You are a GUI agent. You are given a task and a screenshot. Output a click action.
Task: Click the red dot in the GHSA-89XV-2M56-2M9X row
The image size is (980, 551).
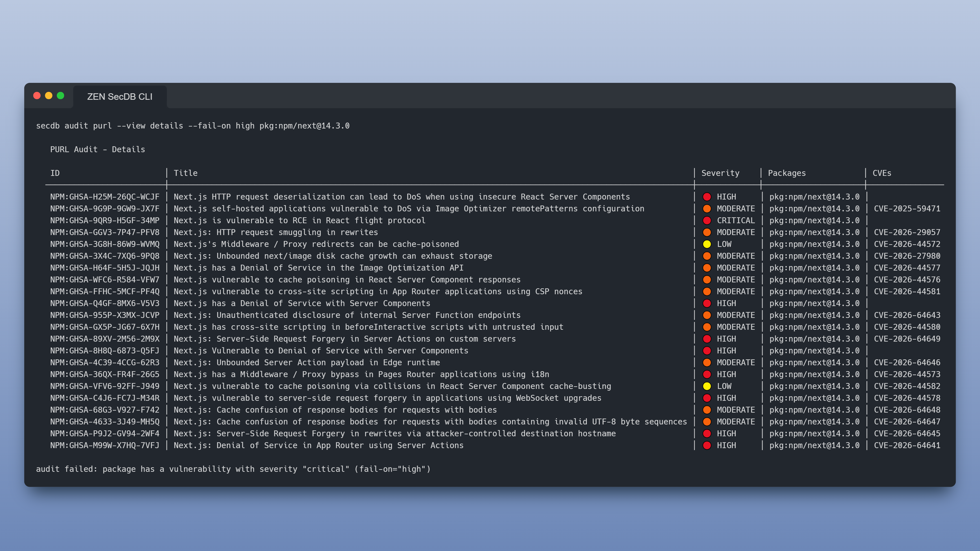pyautogui.click(x=707, y=338)
